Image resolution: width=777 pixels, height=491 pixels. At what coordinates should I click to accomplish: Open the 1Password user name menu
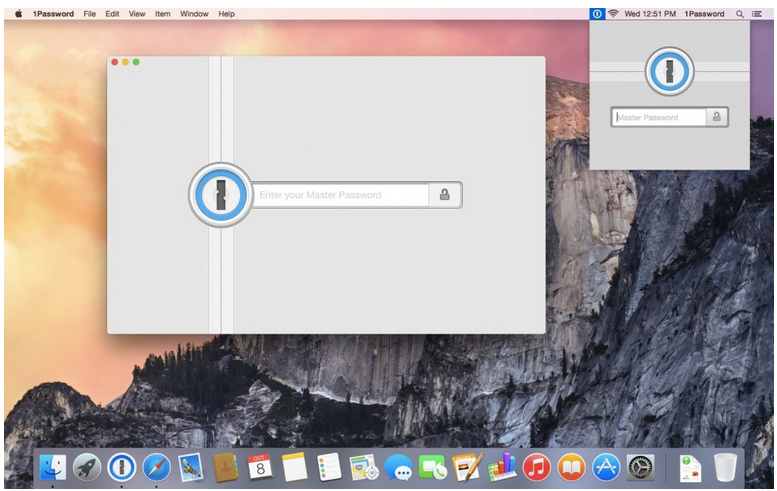704,14
